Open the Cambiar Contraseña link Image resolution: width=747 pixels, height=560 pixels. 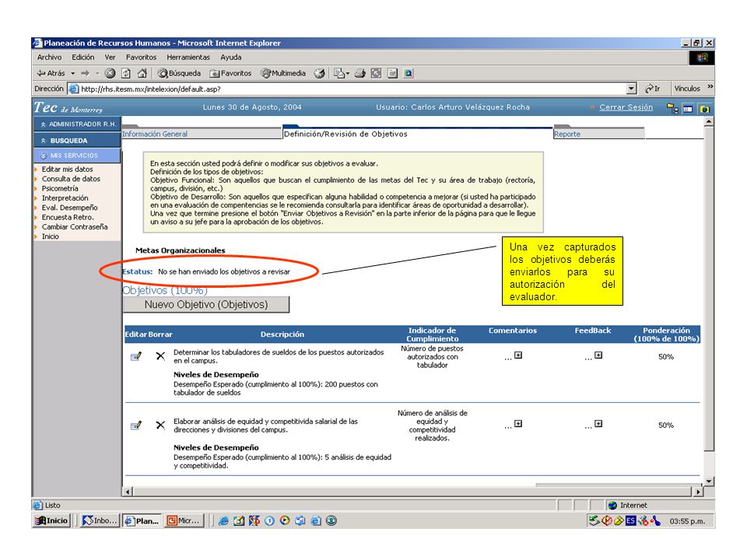tap(75, 226)
